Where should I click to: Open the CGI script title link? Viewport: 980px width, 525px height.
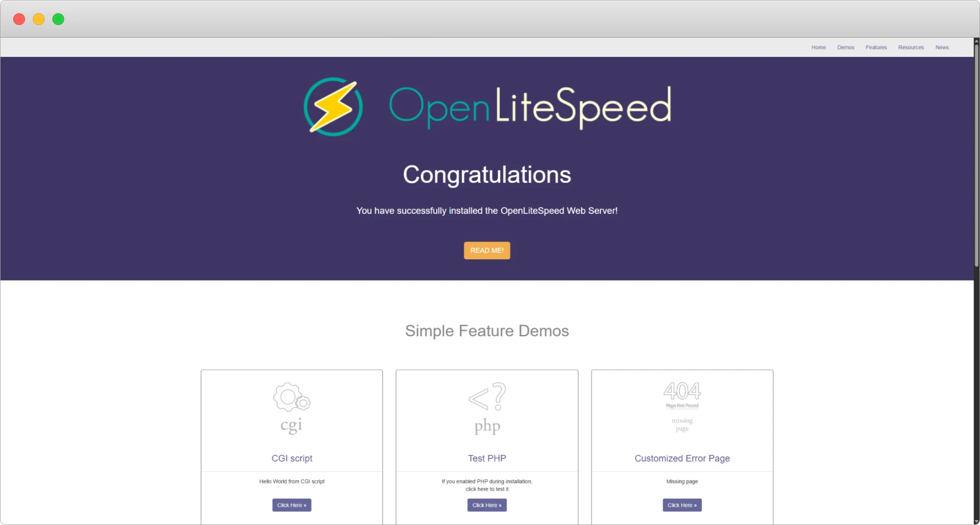292,458
